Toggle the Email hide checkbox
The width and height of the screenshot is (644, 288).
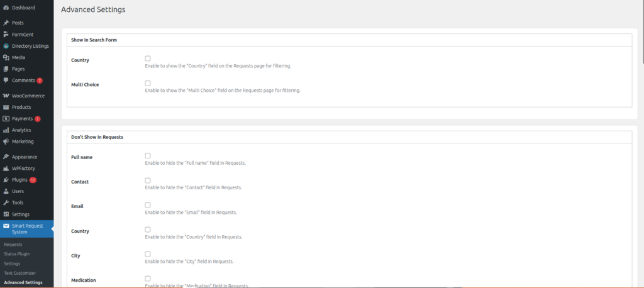click(148, 205)
